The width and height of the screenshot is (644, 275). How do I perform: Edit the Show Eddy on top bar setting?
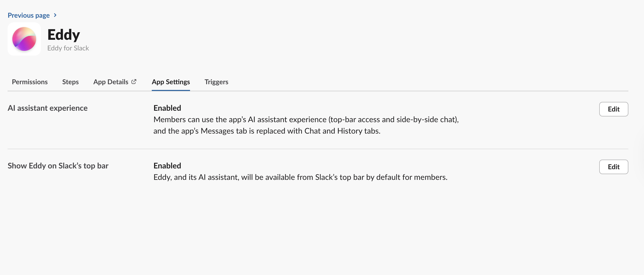click(614, 167)
